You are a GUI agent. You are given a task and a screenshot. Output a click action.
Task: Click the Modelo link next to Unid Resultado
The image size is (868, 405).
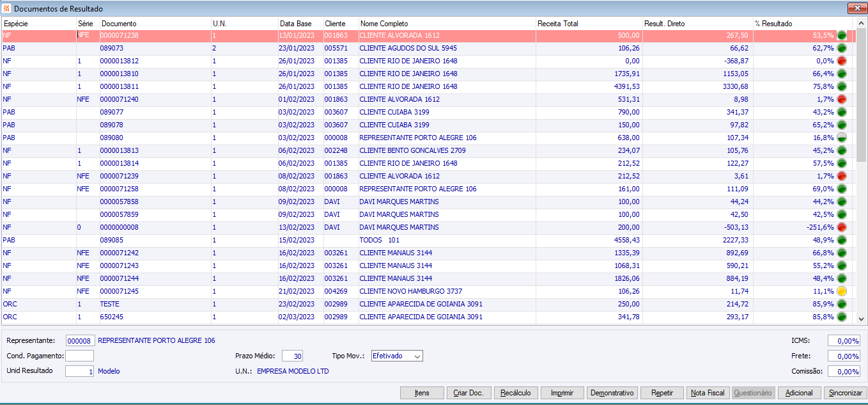(x=109, y=371)
